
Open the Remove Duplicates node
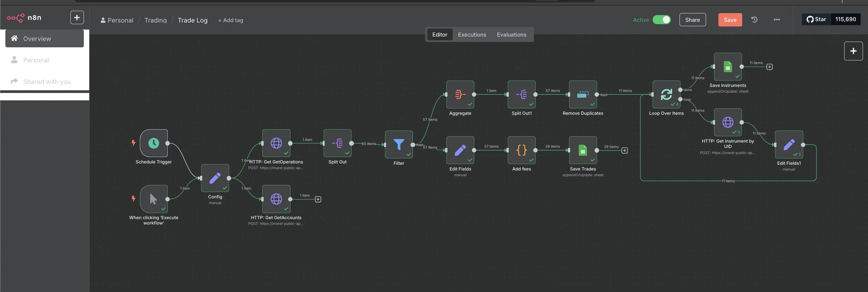(583, 94)
